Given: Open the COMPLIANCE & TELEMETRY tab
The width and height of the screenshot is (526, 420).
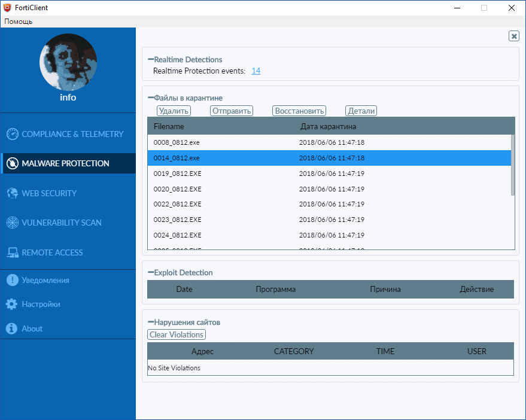Looking at the screenshot, I should (68, 134).
